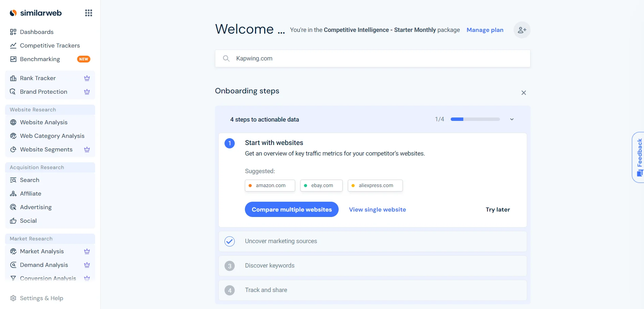Focus the Kapwing.com search field
644x309 pixels.
373,58
